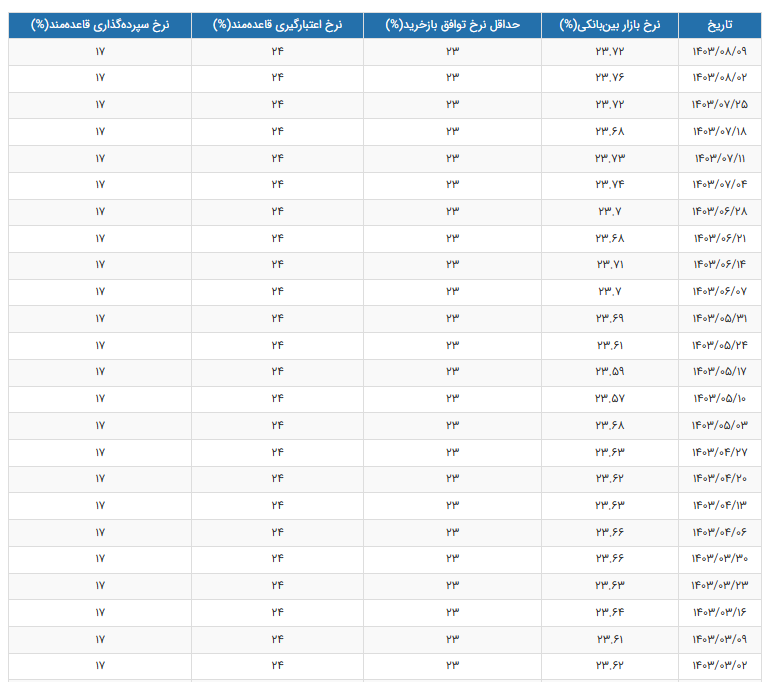The width and height of the screenshot is (771, 682).
Task: Click interbank rate ۲۳.۶۱ in the ۱۴۰۳/۰۵/۲۴ row
Action: tap(610, 345)
